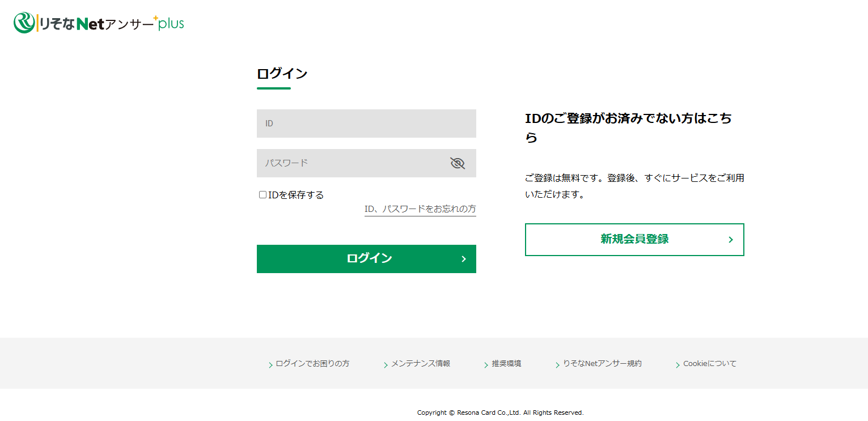Click chevron arrow on the ログイン button
Screen dimensions: 868x421
click(463, 259)
